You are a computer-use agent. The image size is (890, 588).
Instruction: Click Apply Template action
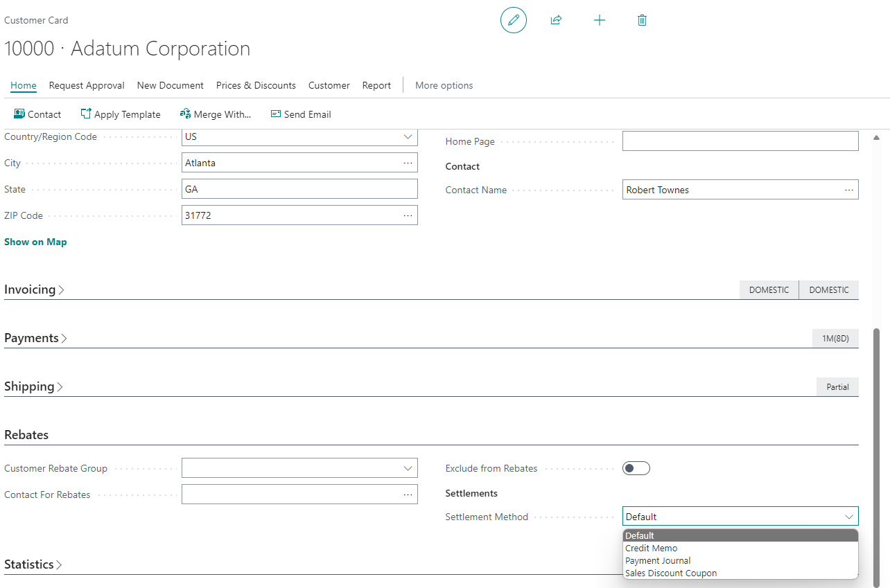pyautogui.click(x=121, y=114)
